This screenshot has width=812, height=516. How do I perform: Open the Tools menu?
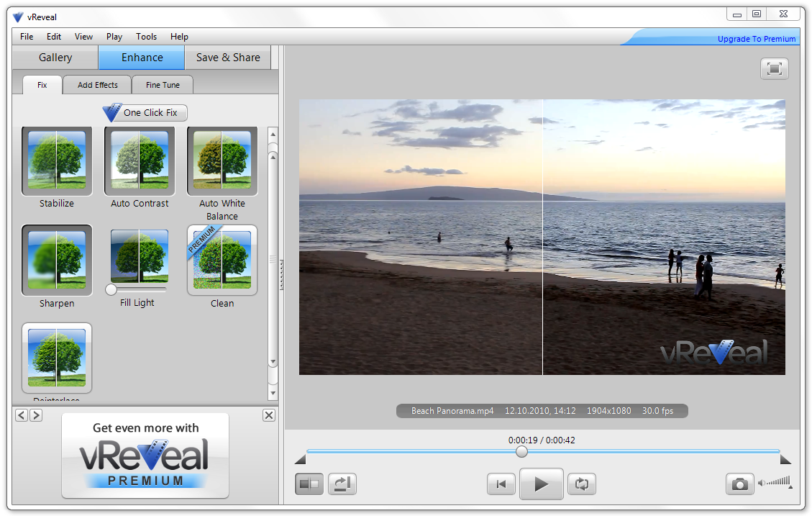point(146,37)
